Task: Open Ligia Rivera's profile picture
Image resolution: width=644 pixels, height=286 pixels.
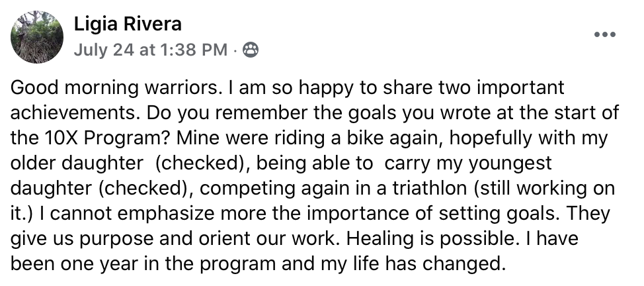Action: point(37,37)
